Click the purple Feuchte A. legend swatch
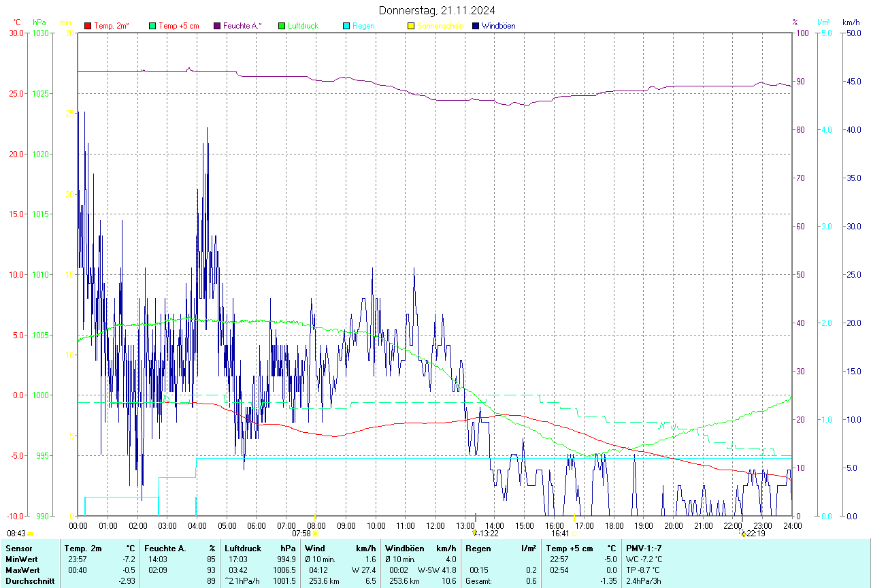Viewport: 871px width, 588px height. click(217, 26)
